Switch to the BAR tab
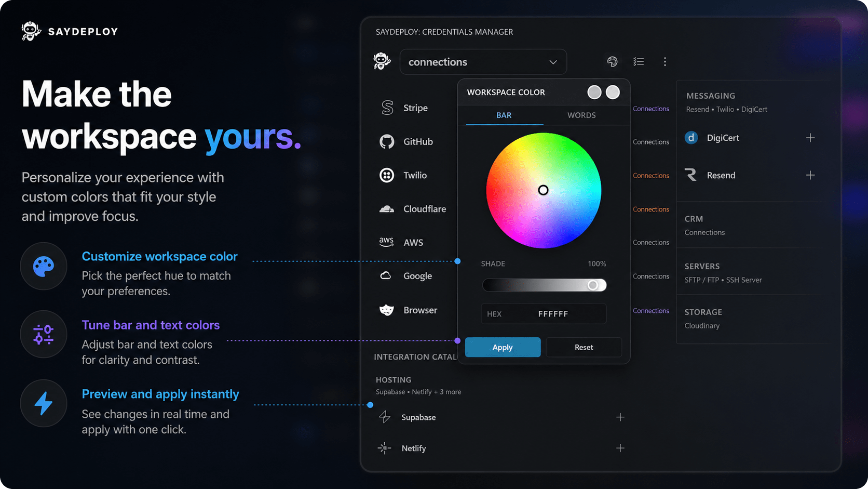This screenshot has width=868, height=489. pyautogui.click(x=504, y=115)
